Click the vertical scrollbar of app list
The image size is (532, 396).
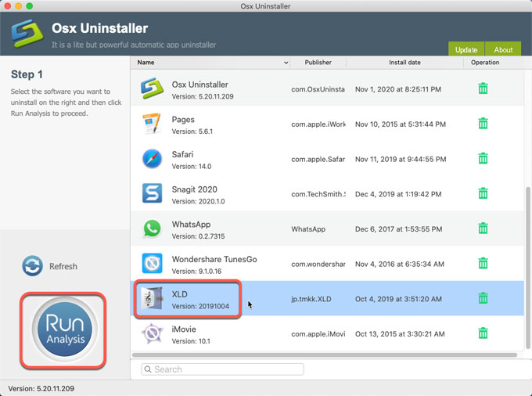pos(527,268)
